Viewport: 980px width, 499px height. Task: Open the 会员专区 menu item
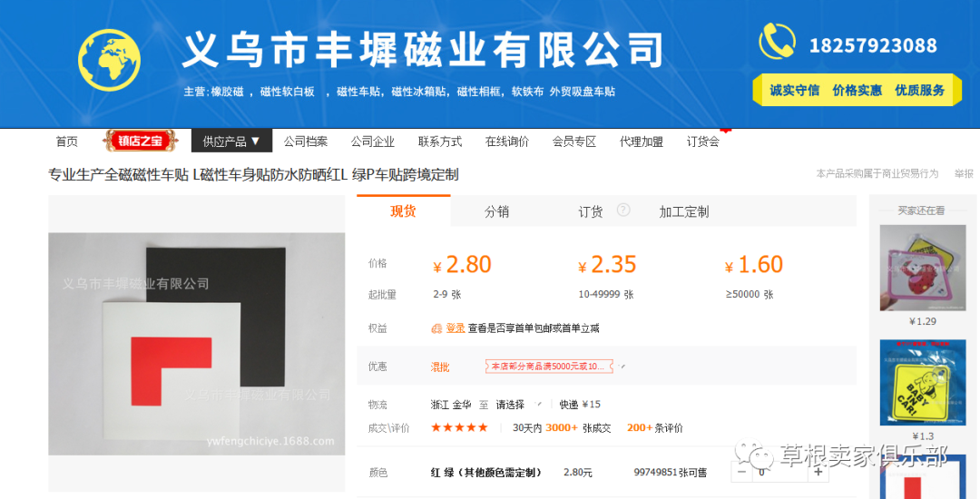coord(573,142)
